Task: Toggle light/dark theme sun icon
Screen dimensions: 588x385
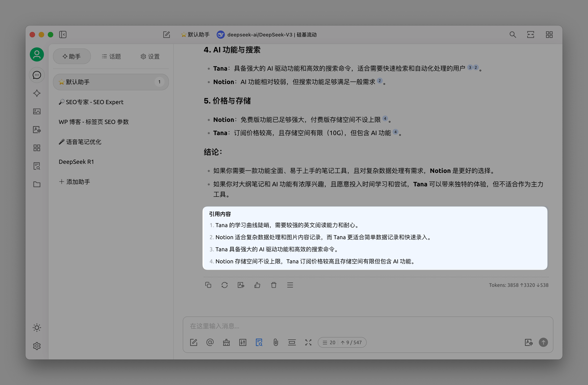Action: point(37,328)
